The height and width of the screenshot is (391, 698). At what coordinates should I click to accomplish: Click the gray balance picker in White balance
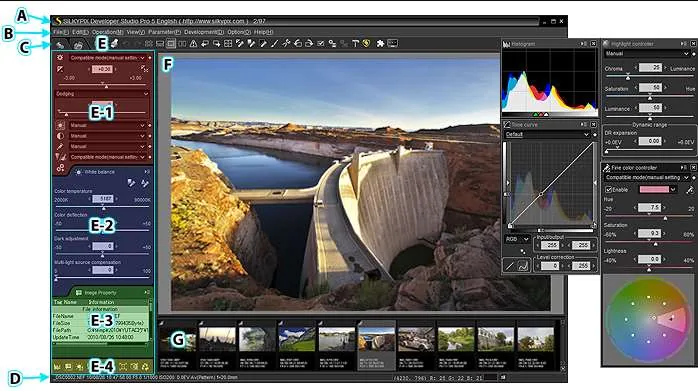click(x=131, y=183)
